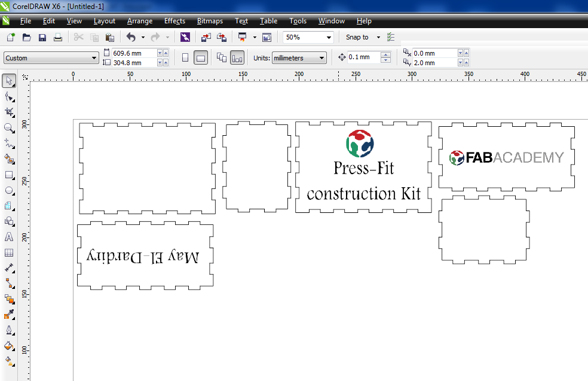Select the Rectangle tool
The height and width of the screenshot is (381, 588).
[9, 175]
